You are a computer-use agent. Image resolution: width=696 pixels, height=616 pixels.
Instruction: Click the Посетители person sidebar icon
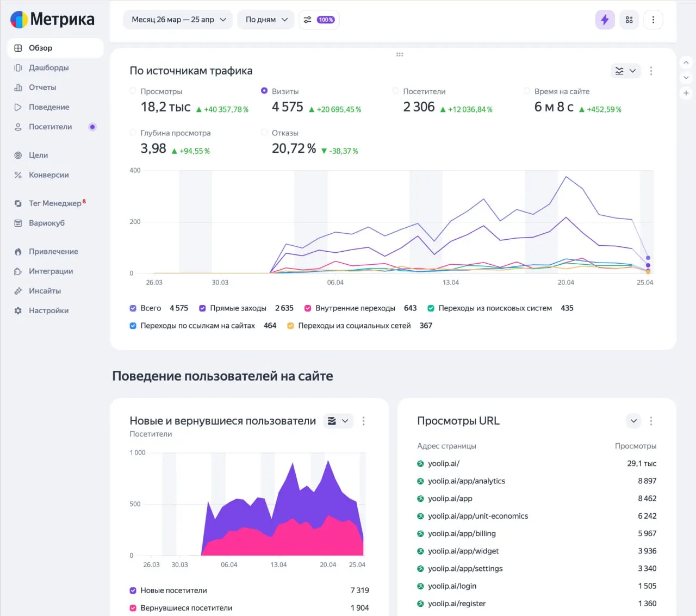click(x=18, y=127)
